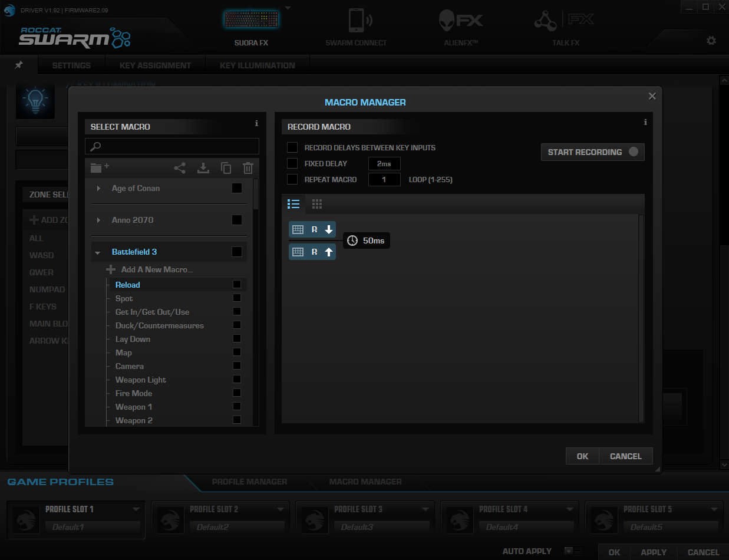
Task: Open the bottom Macro Manager tab
Action: 365,482
